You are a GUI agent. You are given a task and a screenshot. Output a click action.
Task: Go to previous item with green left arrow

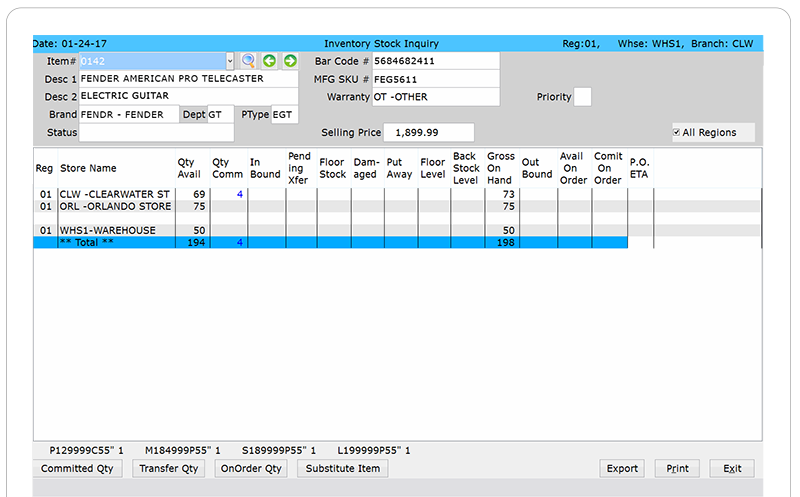[269, 61]
